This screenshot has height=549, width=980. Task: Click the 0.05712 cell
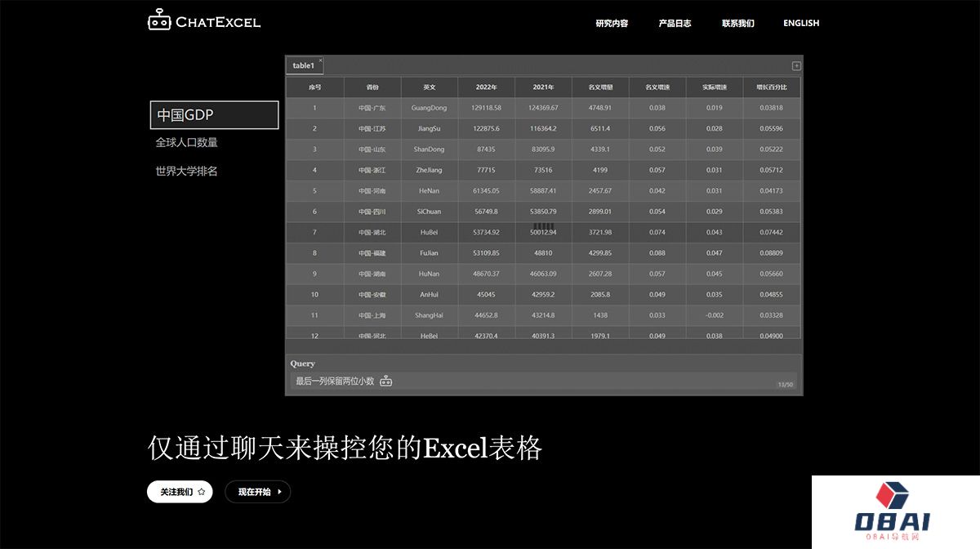772,170
